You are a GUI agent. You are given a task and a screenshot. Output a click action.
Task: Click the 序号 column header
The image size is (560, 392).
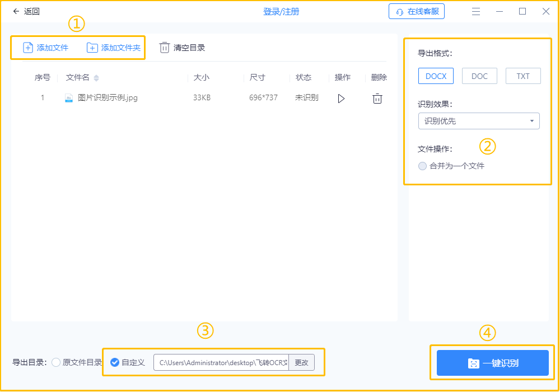(42, 77)
